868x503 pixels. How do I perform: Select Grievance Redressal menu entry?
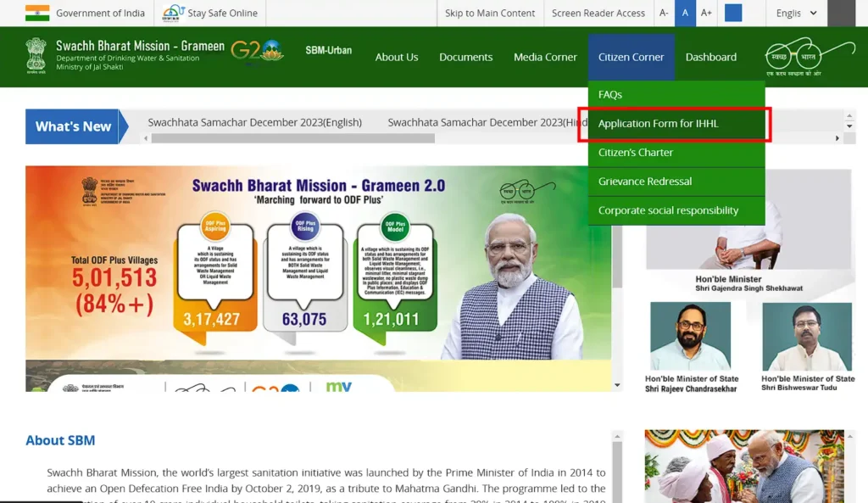pyautogui.click(x=676, y=182)
